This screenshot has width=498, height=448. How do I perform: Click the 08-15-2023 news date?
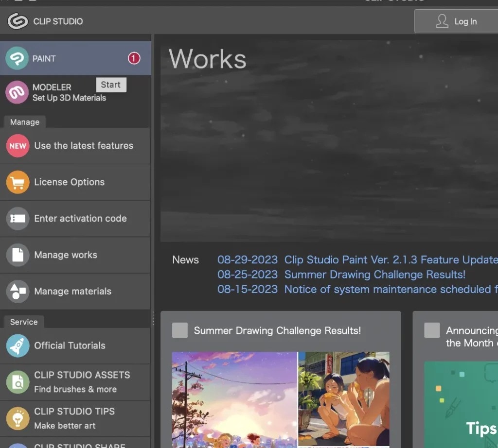tap(248, 290)
